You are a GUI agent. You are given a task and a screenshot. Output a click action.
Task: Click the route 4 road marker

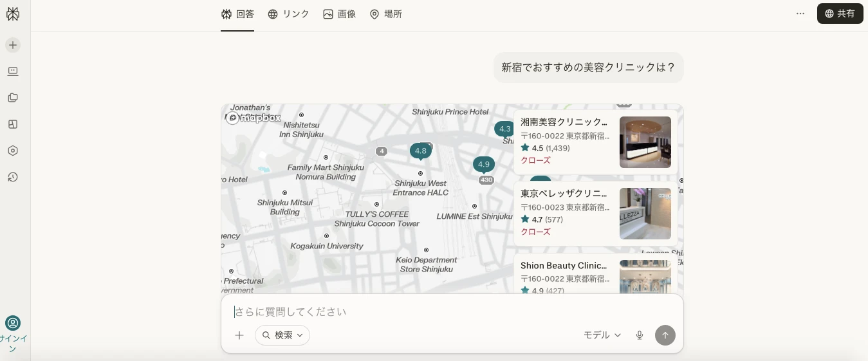382,151
